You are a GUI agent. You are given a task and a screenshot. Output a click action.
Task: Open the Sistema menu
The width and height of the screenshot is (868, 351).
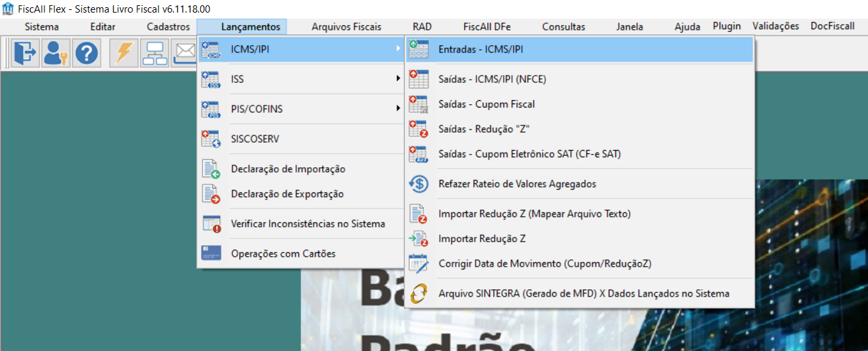click(x=42, y=27)
